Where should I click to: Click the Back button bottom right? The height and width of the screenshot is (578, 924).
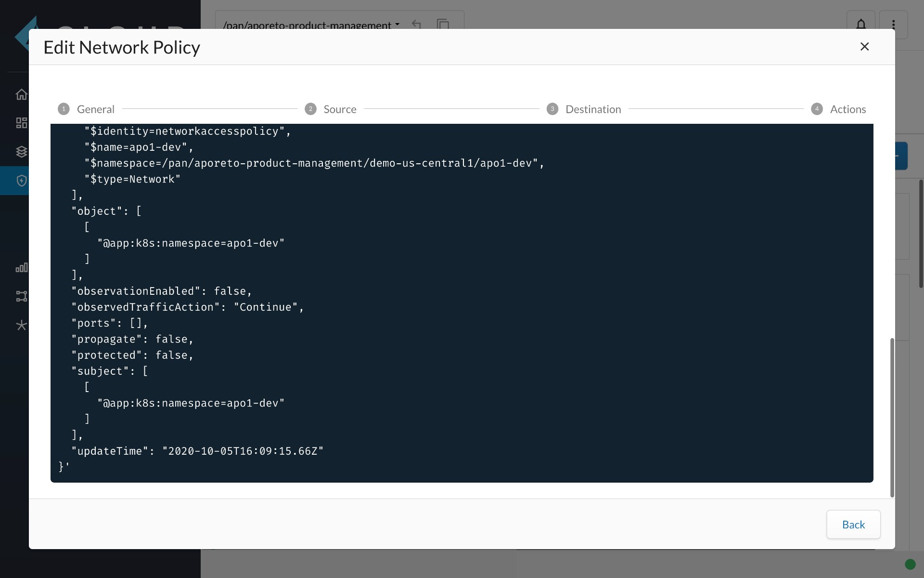(x=853, y=524)
